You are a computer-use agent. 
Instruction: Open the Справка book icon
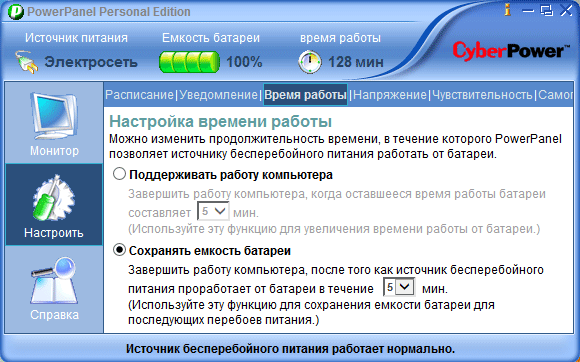[54, 280]
